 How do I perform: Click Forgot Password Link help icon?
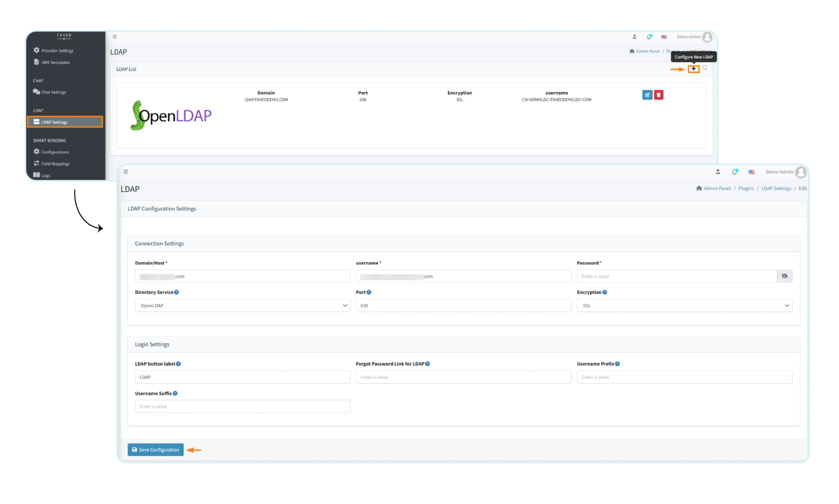427,364
